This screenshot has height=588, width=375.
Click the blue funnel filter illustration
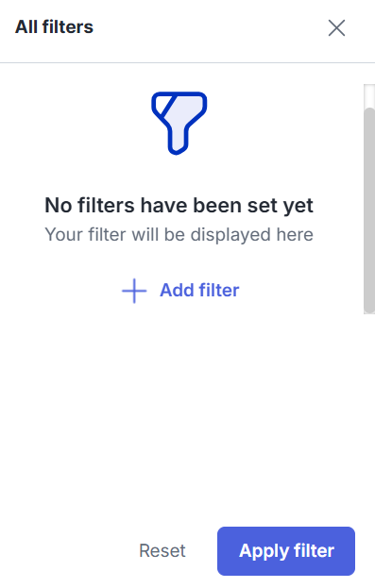179,124
